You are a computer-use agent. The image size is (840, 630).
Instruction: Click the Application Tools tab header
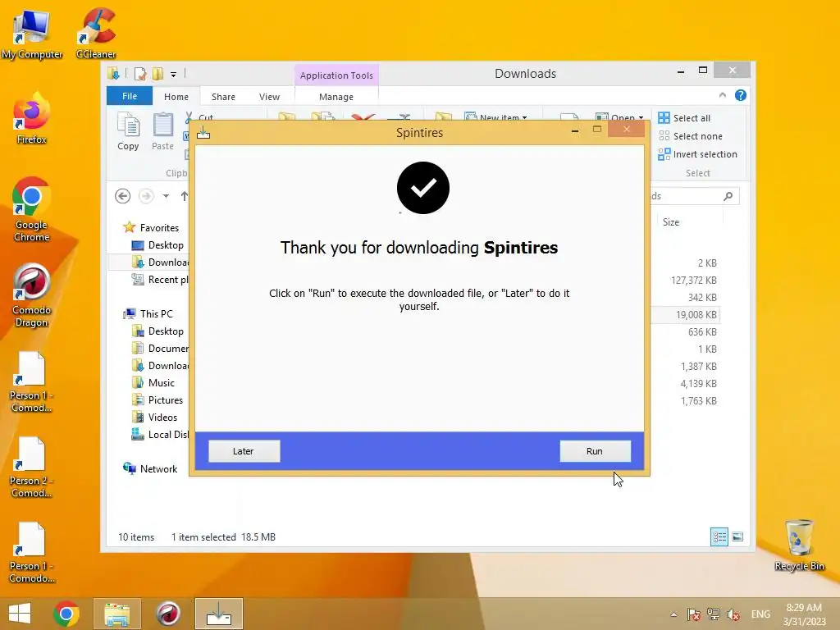pyautogui.click(x=336, y=75)
